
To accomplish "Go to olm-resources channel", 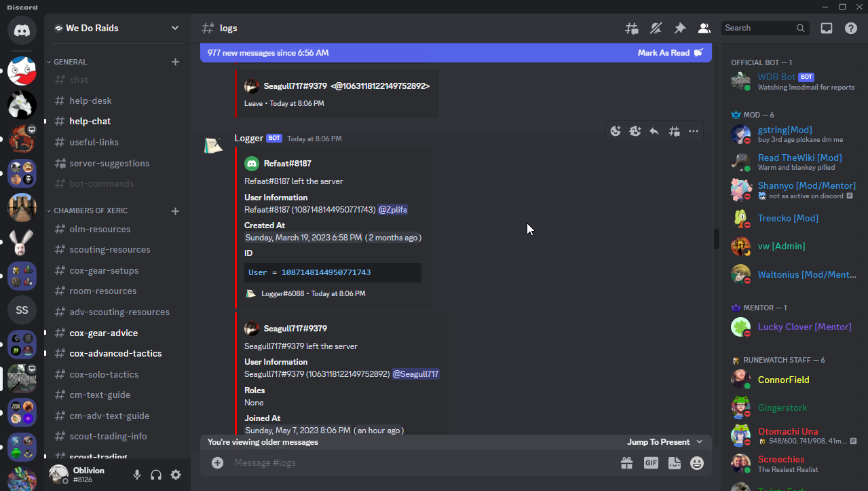I will pyautogui.click(x=117, y=229).
